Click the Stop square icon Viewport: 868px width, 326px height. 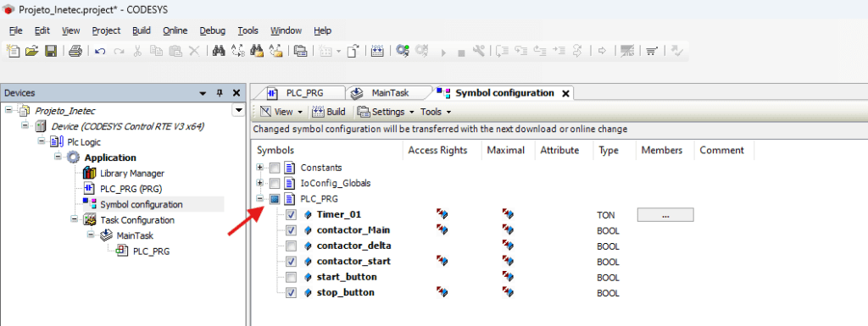pos(461,52)
